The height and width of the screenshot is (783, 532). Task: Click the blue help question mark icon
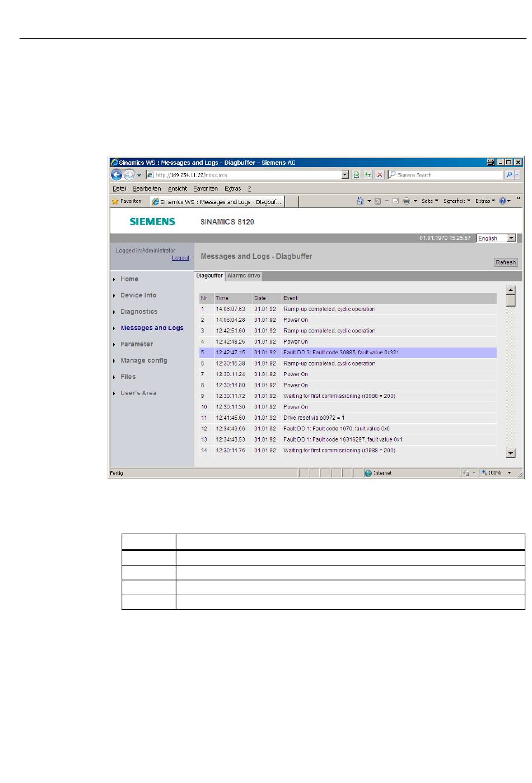[502, 201]
